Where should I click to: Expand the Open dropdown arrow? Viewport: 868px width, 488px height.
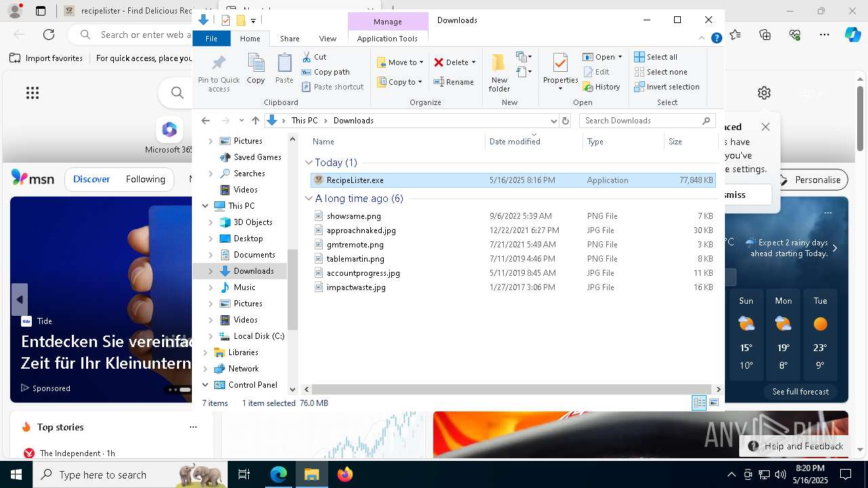tap(620, 57)
